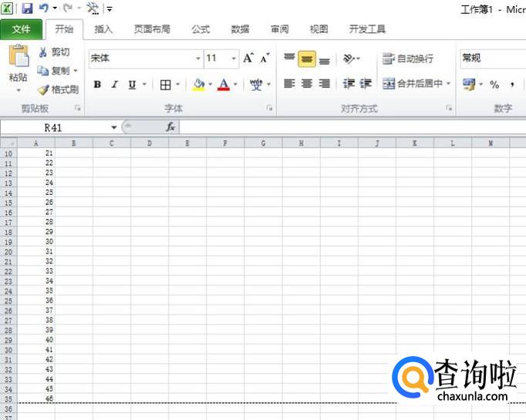Screen dimensions: 526x420
Task: Open the 字体 group dialog launcher
Action: (269, 108)
